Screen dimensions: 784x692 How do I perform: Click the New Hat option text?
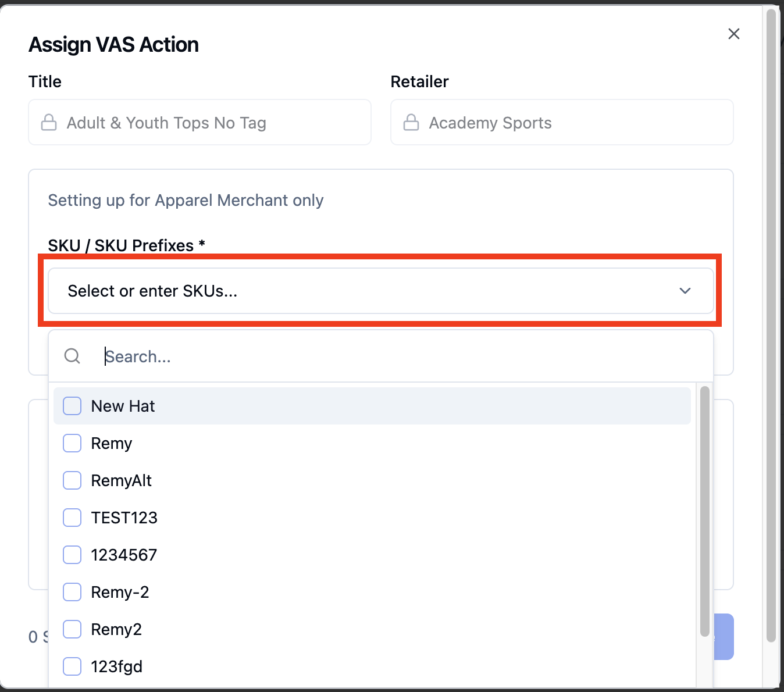click(123, 406)
